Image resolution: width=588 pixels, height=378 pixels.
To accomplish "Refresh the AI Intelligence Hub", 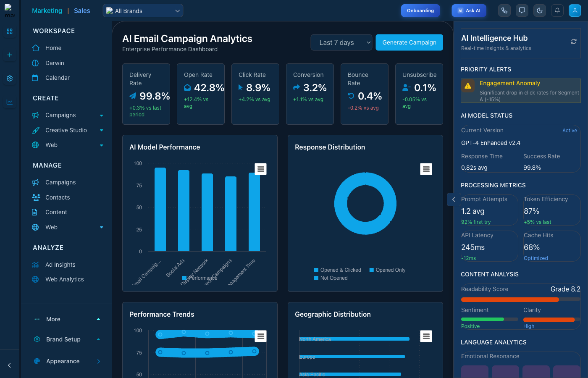I will click(x=573, y=42).
